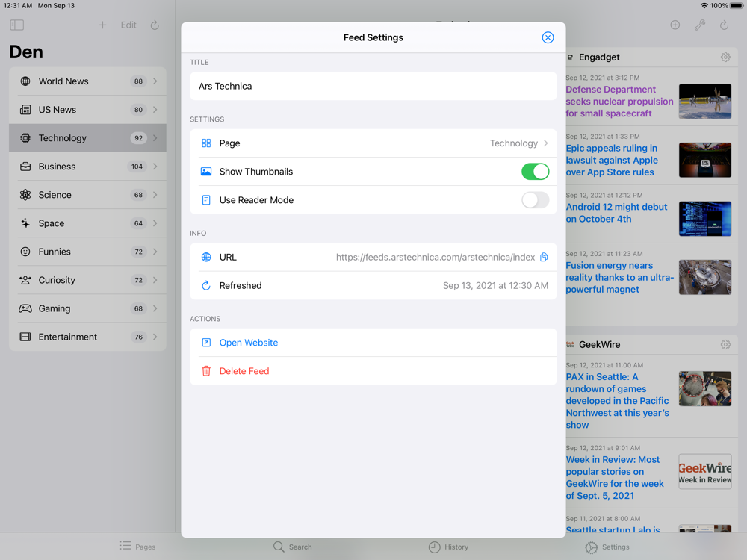Expand Science page chevron
Viewport: 747px width, 560px height.
(155, 195)
